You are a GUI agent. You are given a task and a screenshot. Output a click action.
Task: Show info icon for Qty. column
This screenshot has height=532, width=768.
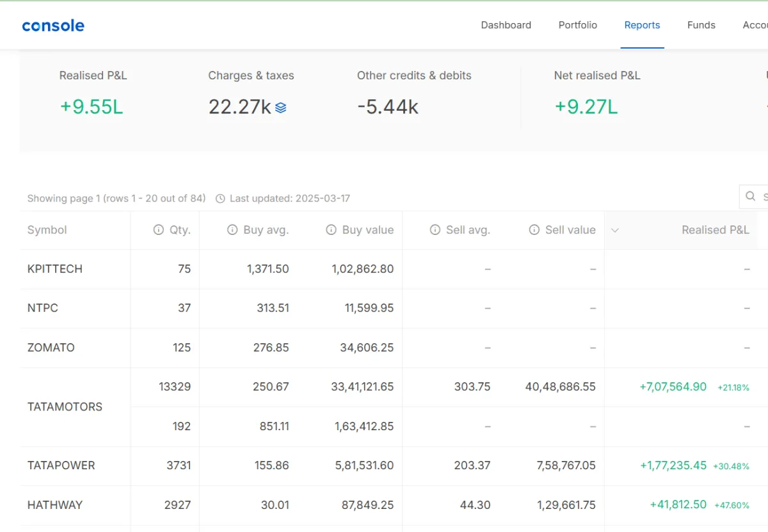(x=158, y=230)
